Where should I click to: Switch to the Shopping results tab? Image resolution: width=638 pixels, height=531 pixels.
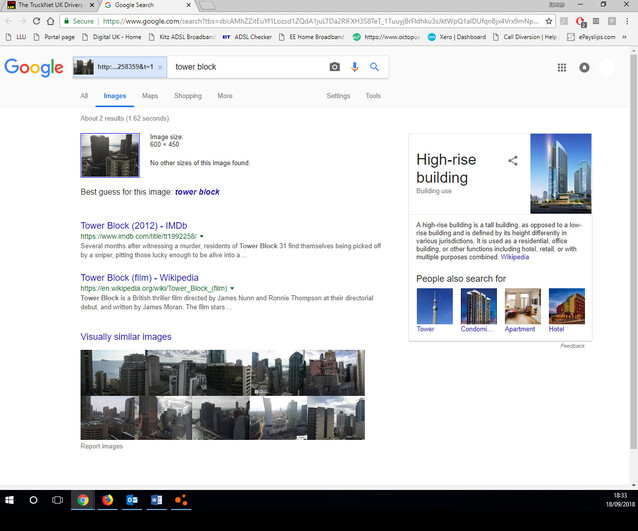coord(188,96)
